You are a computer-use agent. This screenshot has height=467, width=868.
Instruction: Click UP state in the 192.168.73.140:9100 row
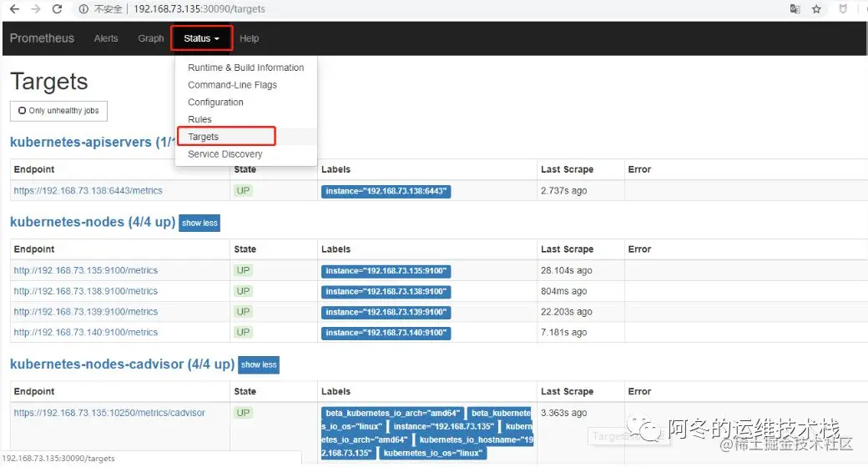tap(243, 333)
